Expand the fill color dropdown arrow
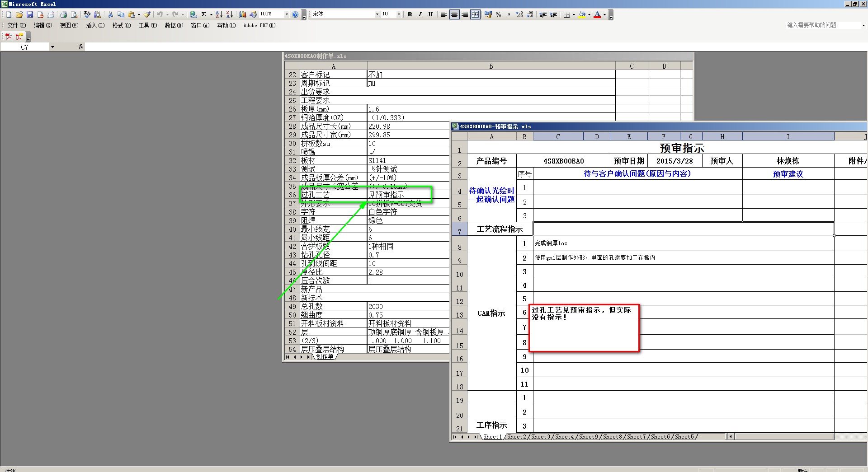 tap(589, 14)
